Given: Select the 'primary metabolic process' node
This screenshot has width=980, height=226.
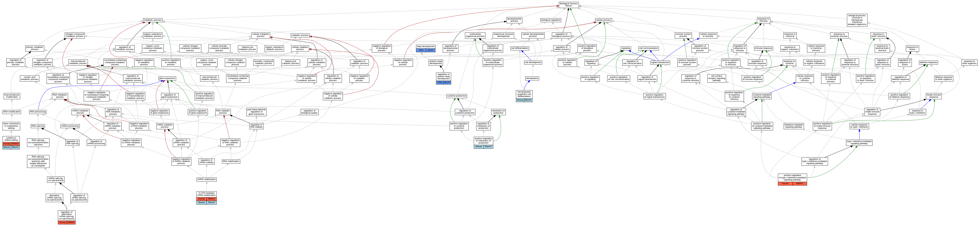Looking at the screenshot, I should 35,48.
